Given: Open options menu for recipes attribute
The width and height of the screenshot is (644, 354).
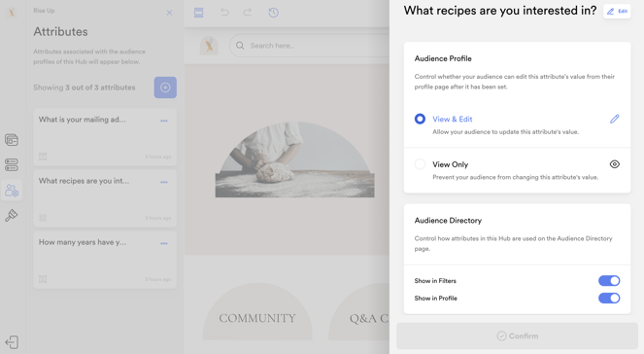Looking at the screenshot, I should (x=164, y=182).
